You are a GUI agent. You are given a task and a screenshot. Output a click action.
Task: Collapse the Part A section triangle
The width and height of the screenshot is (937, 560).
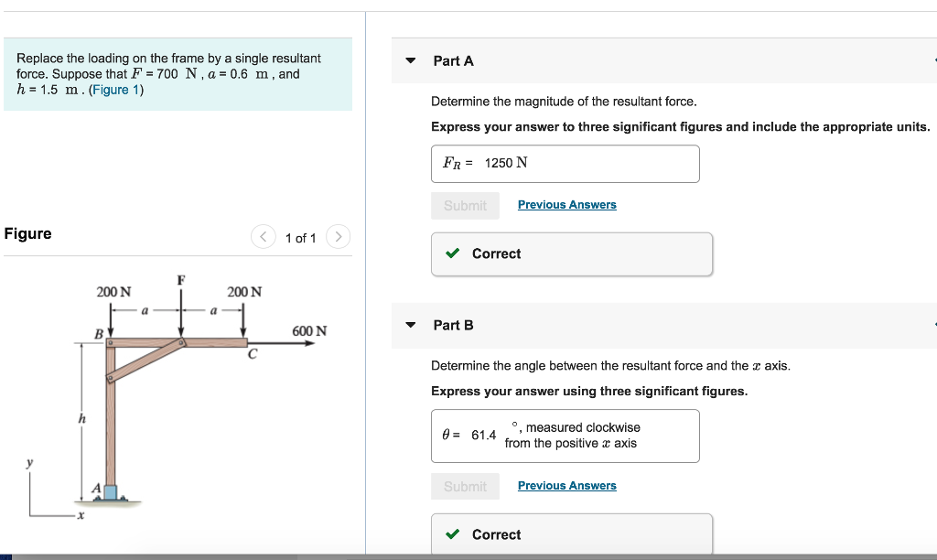(x=411, y=61)
